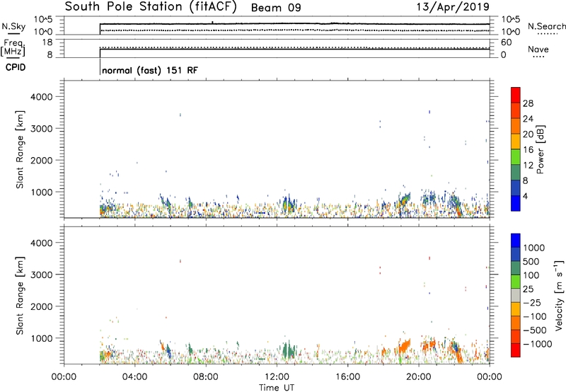Click the bright blue bottom Power color segment
The width and height of the screenshot is (566, 392).
516,203
